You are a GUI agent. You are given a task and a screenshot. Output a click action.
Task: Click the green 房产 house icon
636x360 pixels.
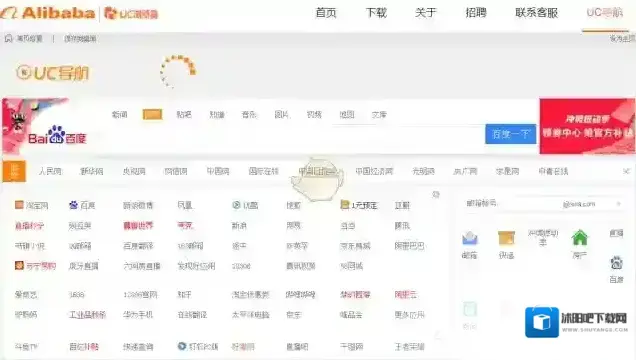point(580,238)
